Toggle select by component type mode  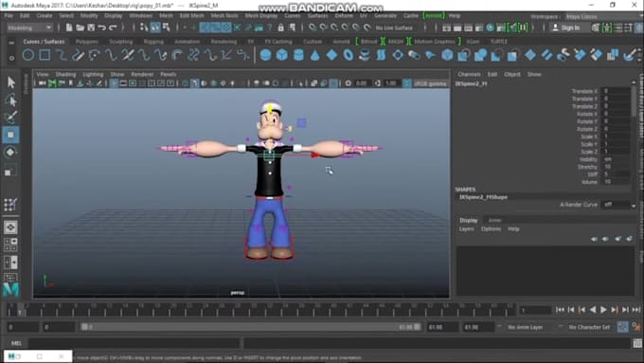point(167,27)
